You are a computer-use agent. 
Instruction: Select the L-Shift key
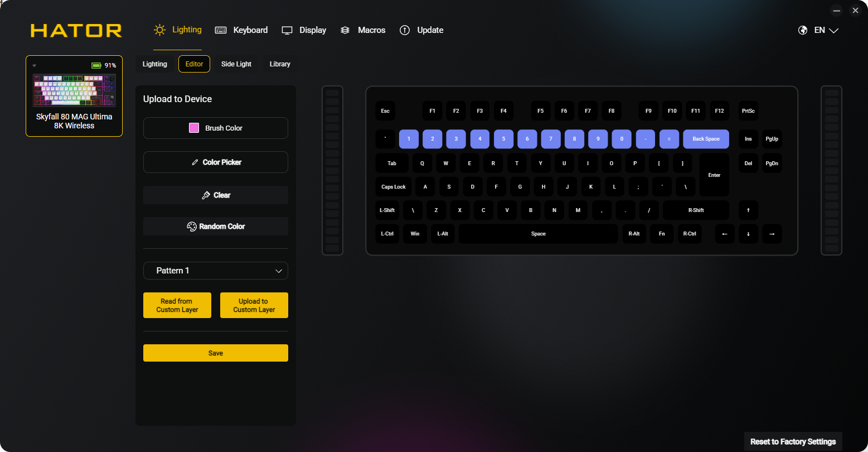tap(387, 210)
